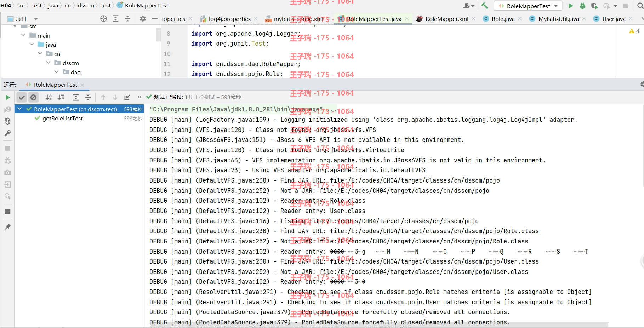Collapse RoleMapperTest (cn.dsscm.test) result node

20,109
